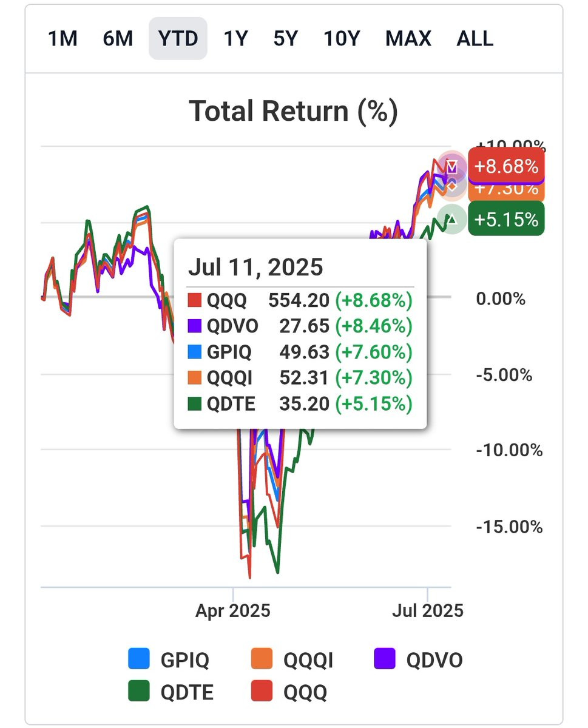Toggle the GPIQ blue legend swatch
This screenshot has height=728, width=588.
coord(139,659)
